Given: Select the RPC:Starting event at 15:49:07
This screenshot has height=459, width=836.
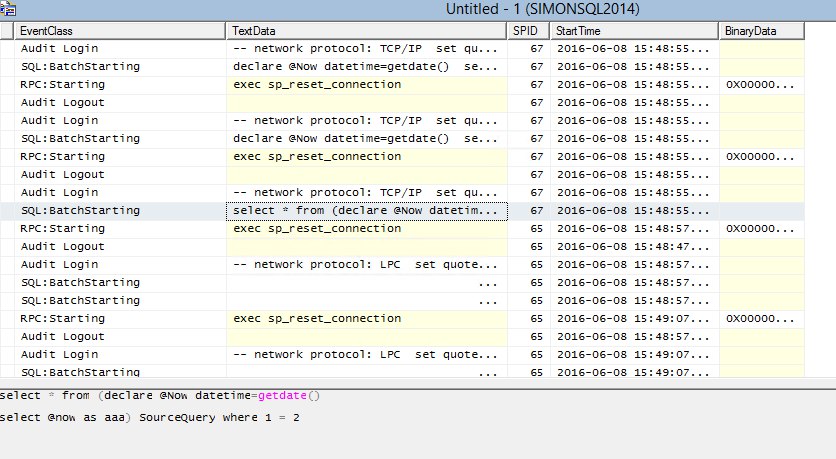Looking at the screenshot, I should 62,319.
